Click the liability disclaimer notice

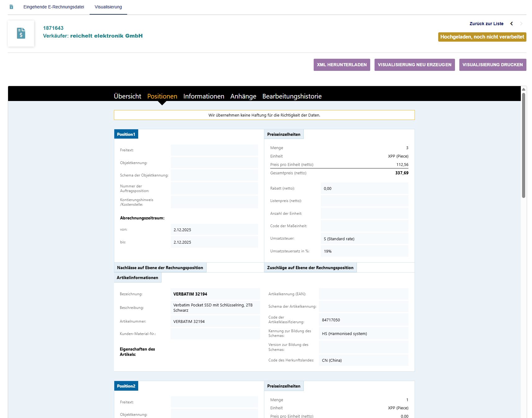pyautogui.click(x=264, y=115)
